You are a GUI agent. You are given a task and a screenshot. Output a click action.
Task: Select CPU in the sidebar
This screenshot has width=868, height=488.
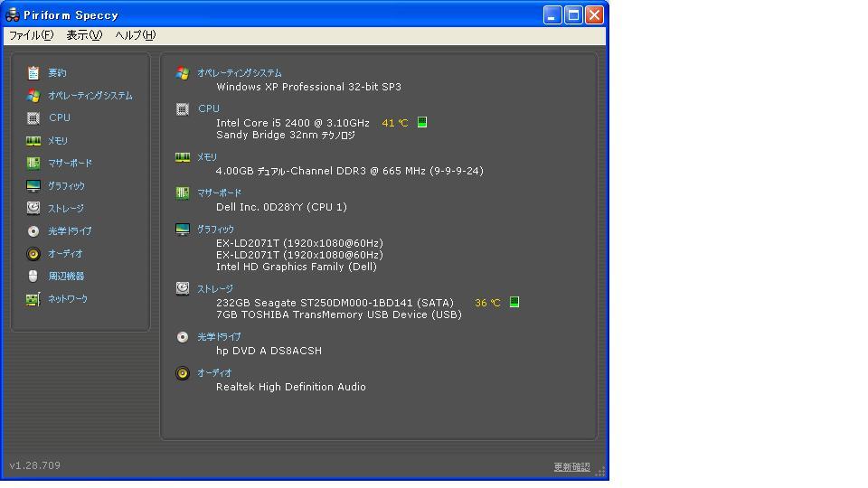(60, 117)
